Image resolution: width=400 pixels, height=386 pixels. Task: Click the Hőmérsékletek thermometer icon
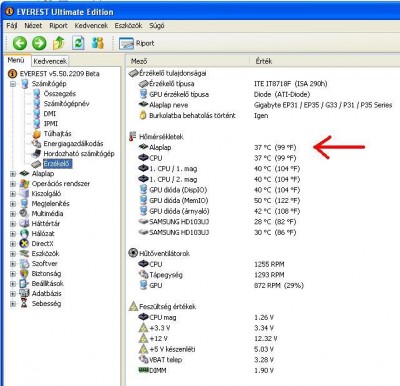133,136
